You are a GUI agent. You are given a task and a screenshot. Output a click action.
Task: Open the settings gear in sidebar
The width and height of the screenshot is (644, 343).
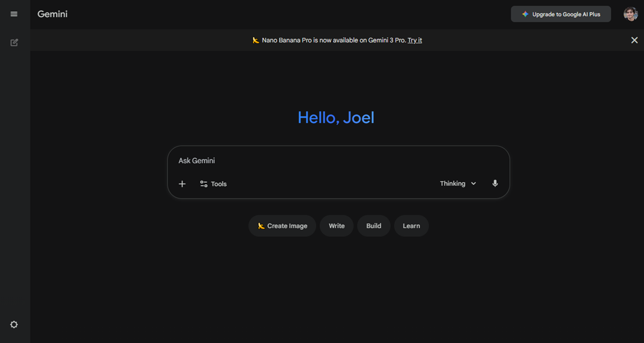[x=14, y=324]
